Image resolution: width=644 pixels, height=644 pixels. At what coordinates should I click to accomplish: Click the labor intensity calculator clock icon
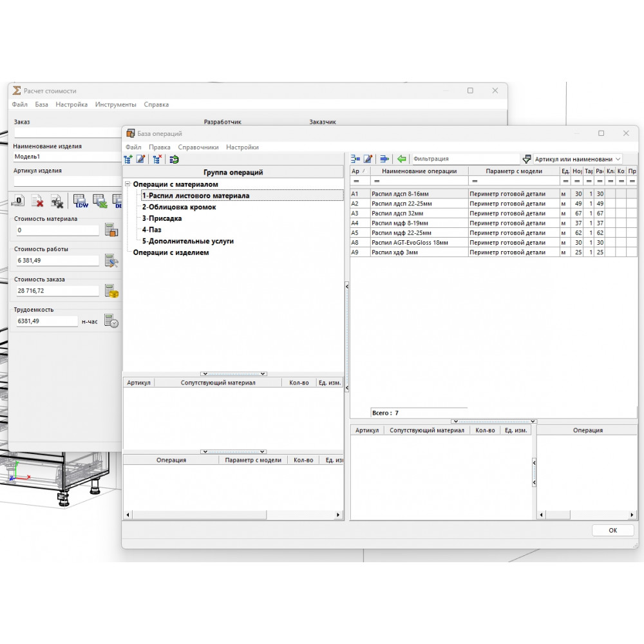pyautogui.click(x=111, y=321)
